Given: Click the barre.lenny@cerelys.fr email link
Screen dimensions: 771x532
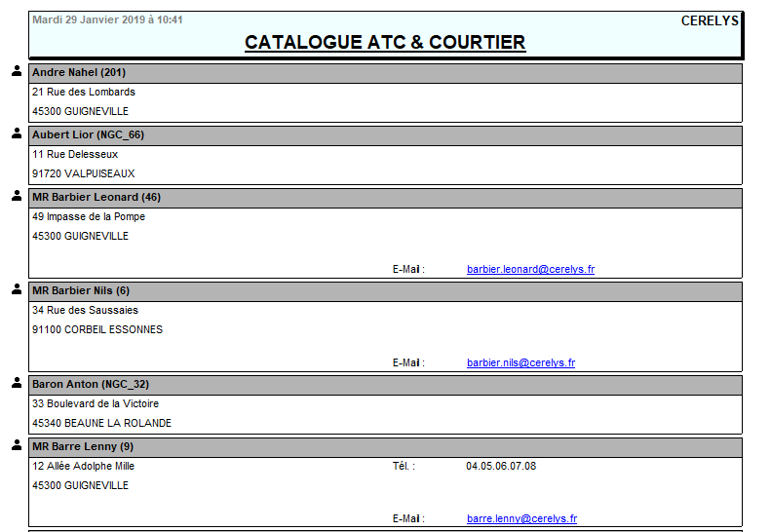Looking at the screenshot, I should (x=521, y=518).
